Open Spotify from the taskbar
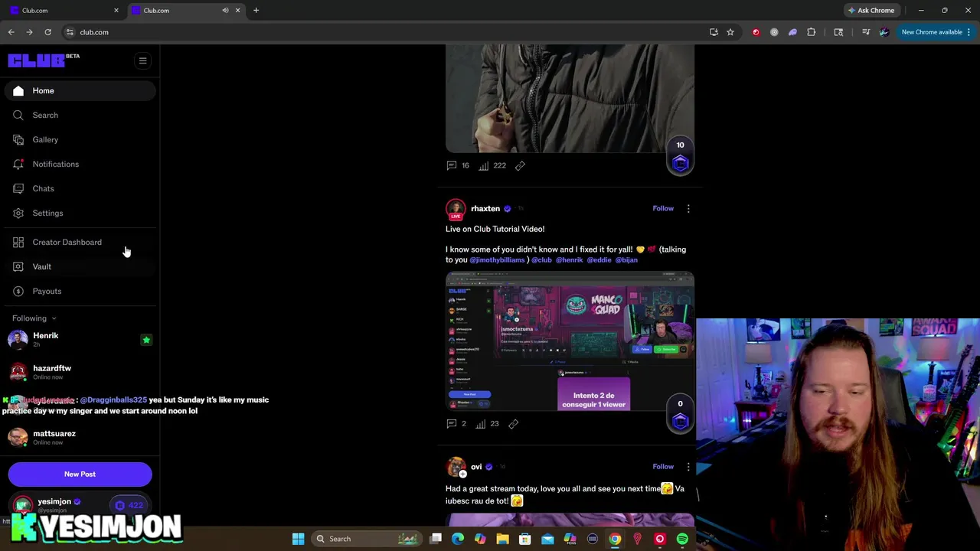Image resolution: width=980 pixels, height=551 pixels. click(x=682, y=539)
